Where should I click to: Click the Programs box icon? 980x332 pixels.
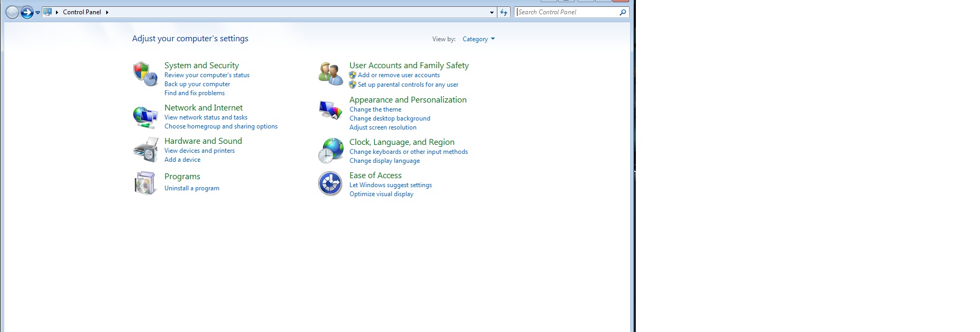tap(145, 183)
